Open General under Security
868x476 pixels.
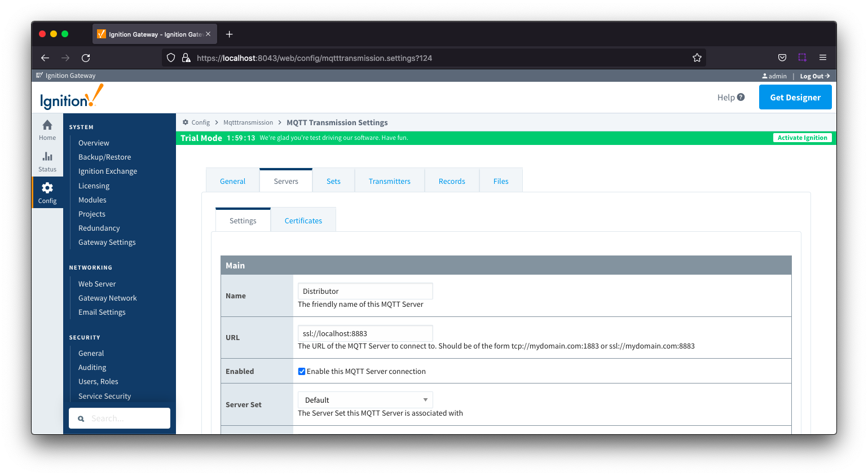[x=91, y=353]
